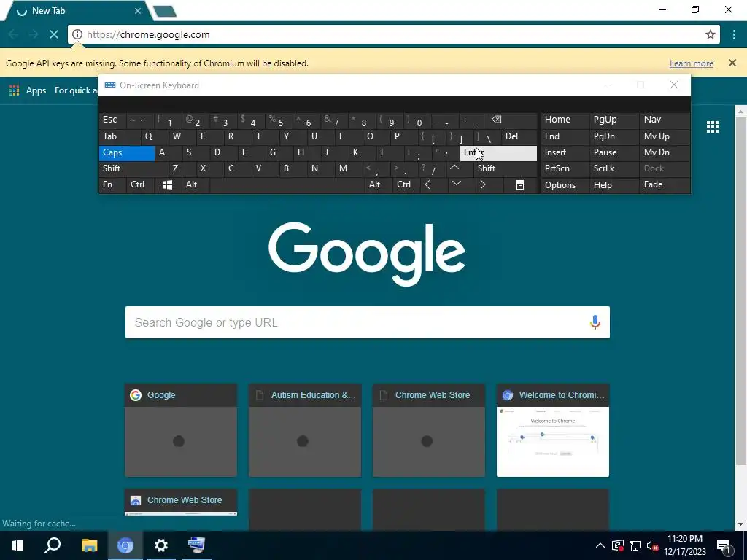747x560 pixels.
Task: Open the network tray icon
Action: [635, 545]
